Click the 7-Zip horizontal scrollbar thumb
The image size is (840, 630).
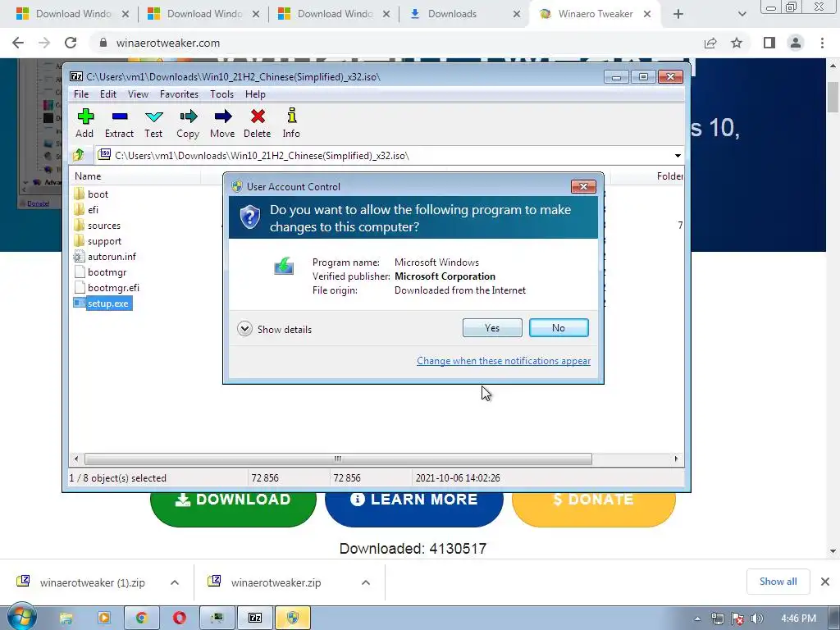click(x=338, y=459)
